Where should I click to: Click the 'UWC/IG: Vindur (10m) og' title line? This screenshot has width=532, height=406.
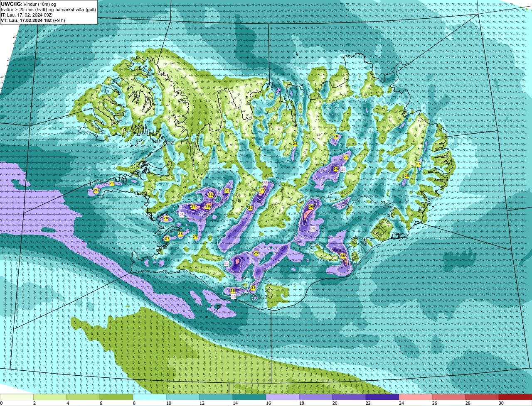[x=29, y=4]
